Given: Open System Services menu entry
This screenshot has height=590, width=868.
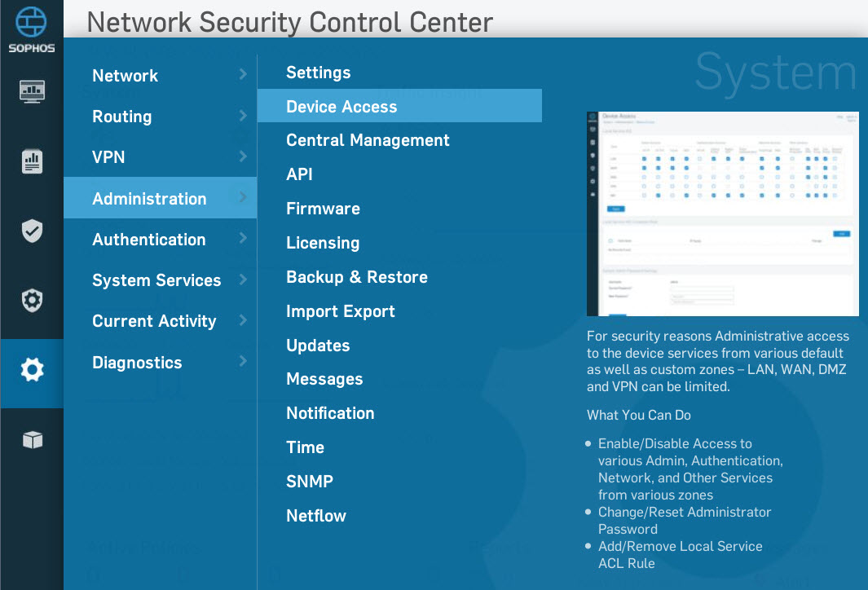Looking at the screenshot, I should (x=156, y=280).
